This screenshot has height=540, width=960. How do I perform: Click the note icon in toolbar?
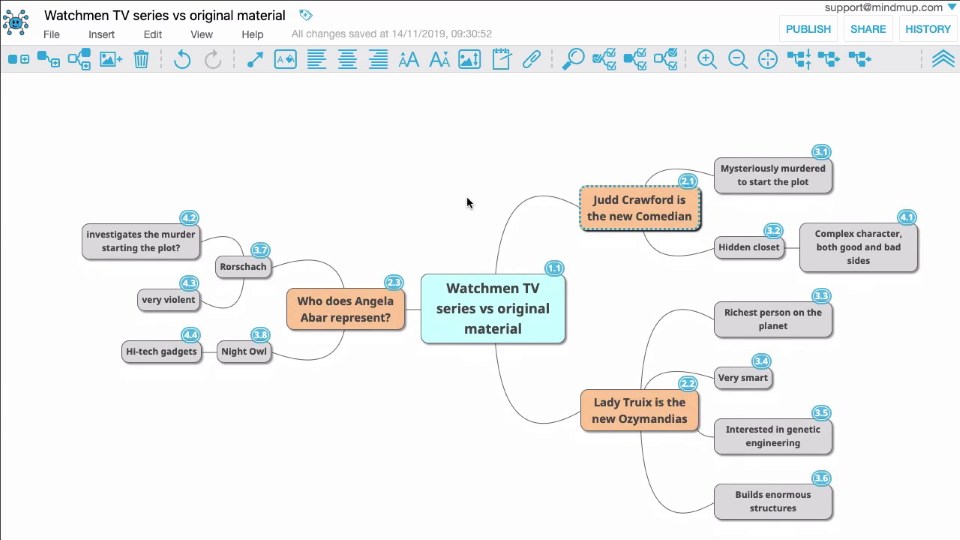click(x=501, y=60)
